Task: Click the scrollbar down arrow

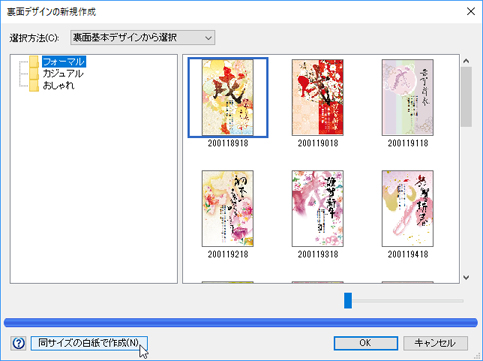Action: [x=466, y=277]
